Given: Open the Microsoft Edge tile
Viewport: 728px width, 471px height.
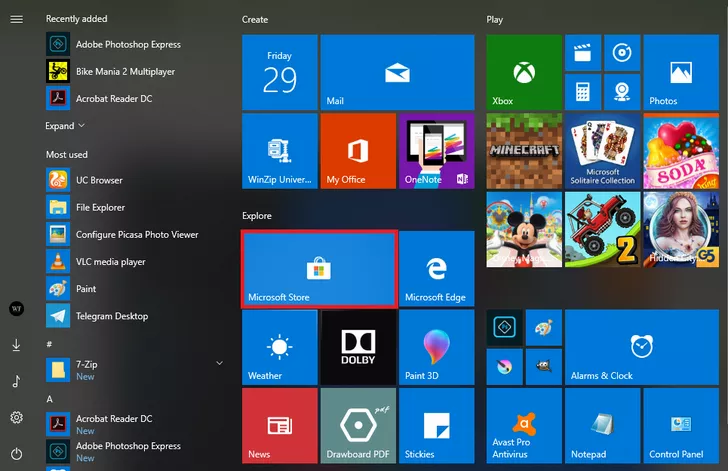Looking at the screenshot, I should pos(436,269).
